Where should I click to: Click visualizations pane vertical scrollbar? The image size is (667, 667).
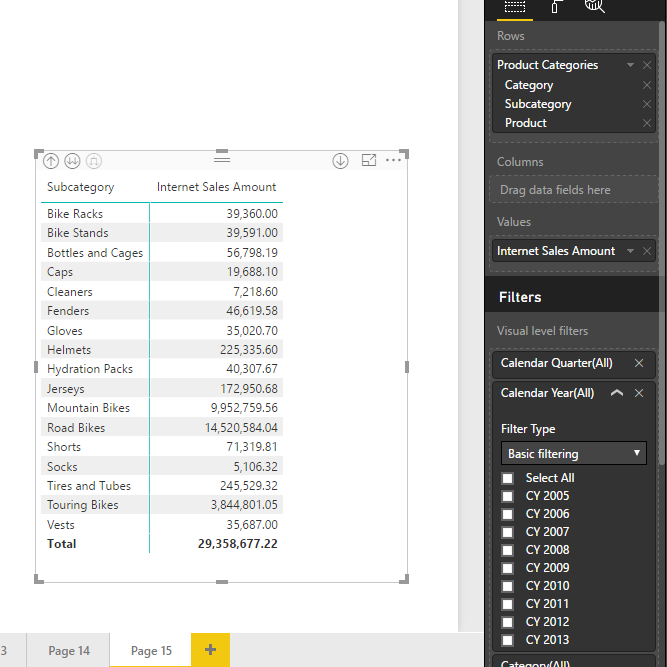[662, 242]
